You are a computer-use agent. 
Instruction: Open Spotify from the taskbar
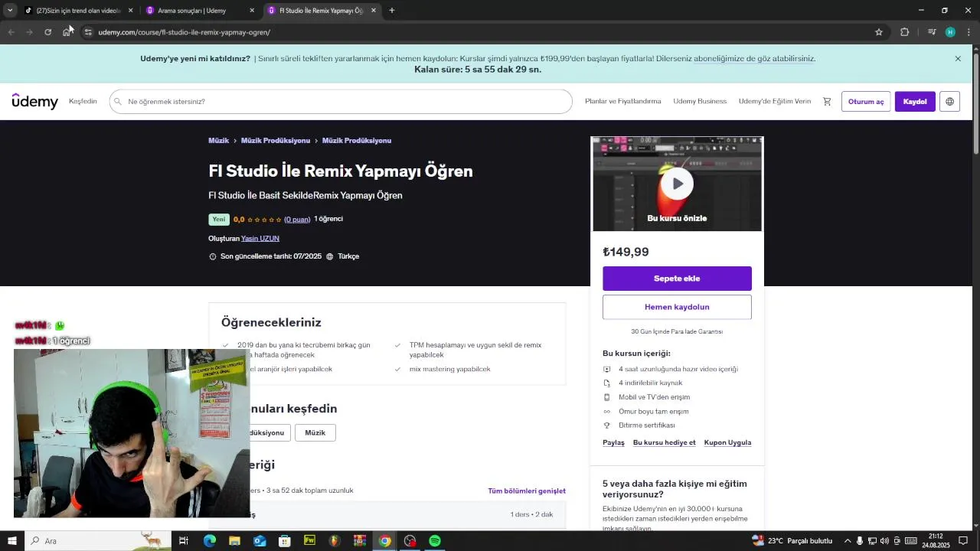(x=435, y=541)
